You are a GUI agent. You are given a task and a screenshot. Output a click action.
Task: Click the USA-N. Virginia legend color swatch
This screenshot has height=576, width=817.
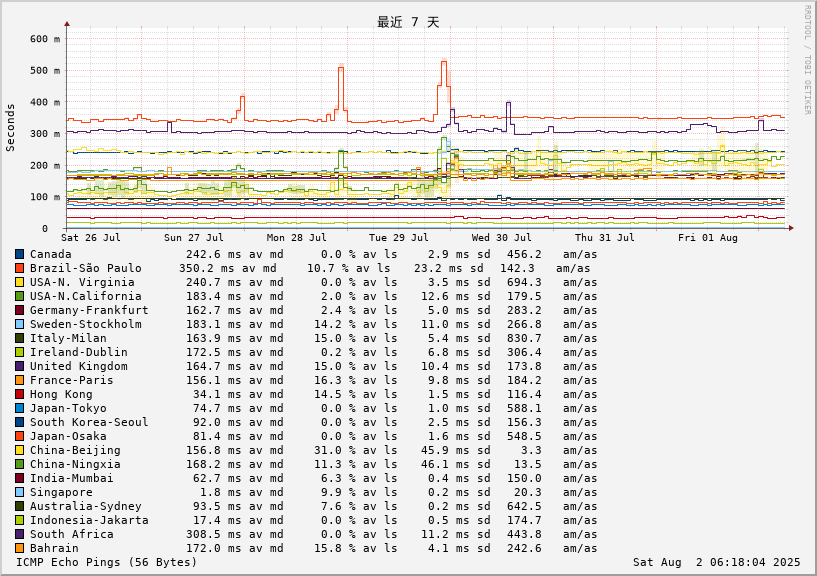tap(19, 283)
